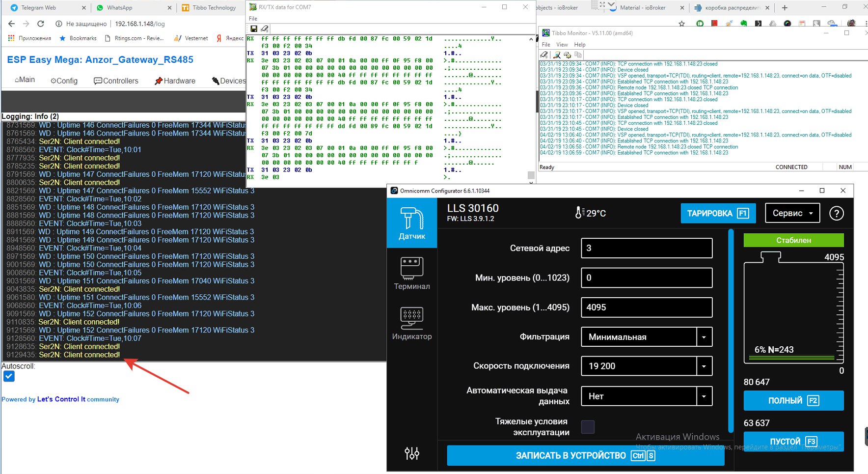868x474 pixels.
Task: Expand the Автоматическая выдача данных dropdown
Action: click(704, 396)
